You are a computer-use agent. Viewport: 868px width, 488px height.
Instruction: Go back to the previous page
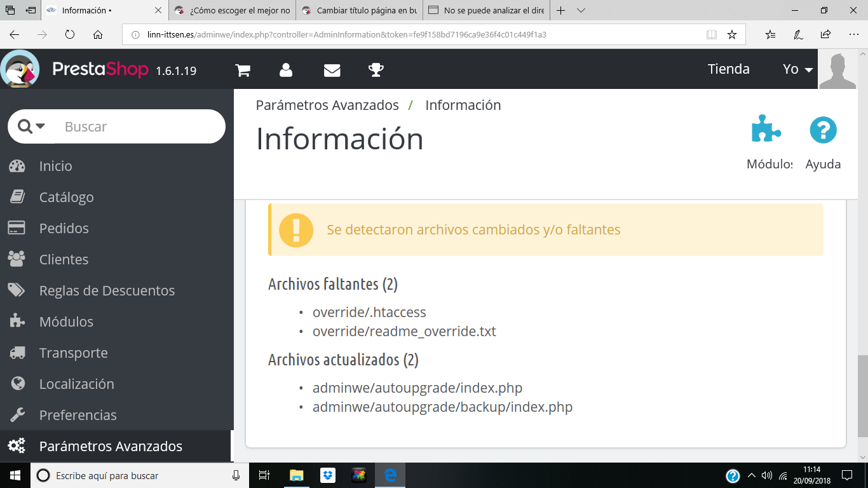pyautogui.click(x=15, y=35)
